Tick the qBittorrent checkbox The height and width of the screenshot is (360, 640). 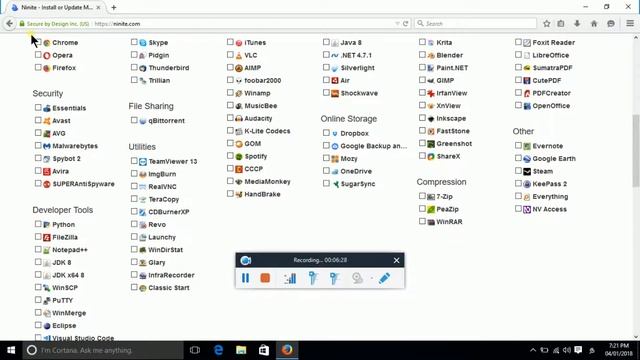[134, 120]
